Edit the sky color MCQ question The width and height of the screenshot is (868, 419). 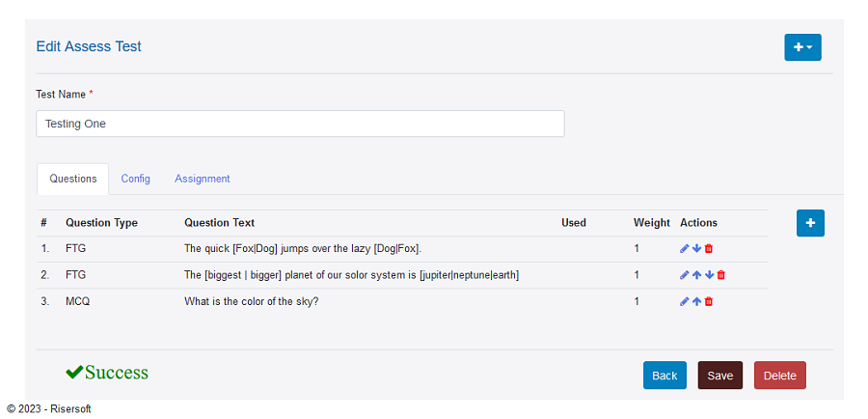pos(684,301)
